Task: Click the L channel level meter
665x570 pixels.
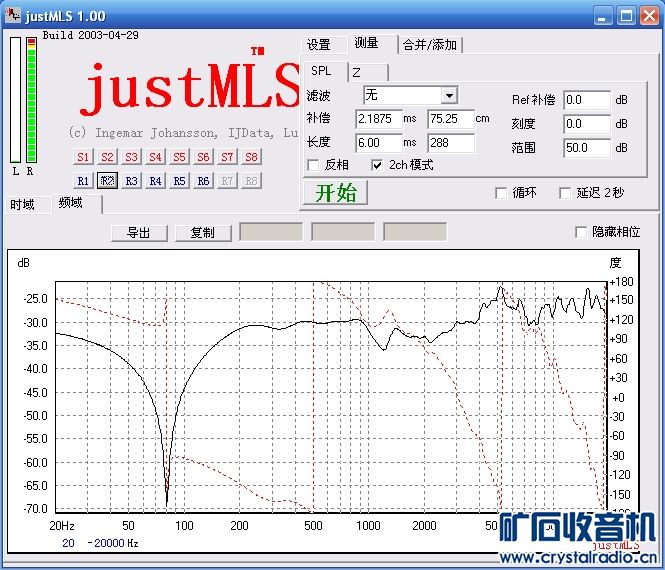Action: [x=15, y=100]
